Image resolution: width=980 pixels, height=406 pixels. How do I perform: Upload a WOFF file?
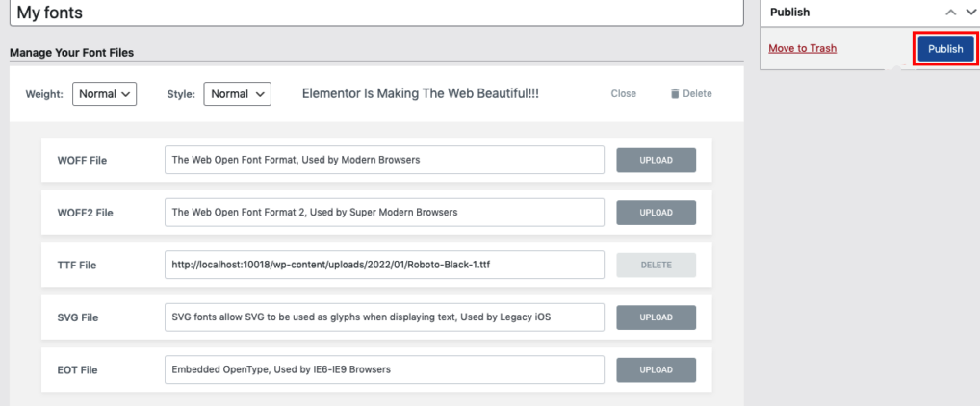click(656, 160)
